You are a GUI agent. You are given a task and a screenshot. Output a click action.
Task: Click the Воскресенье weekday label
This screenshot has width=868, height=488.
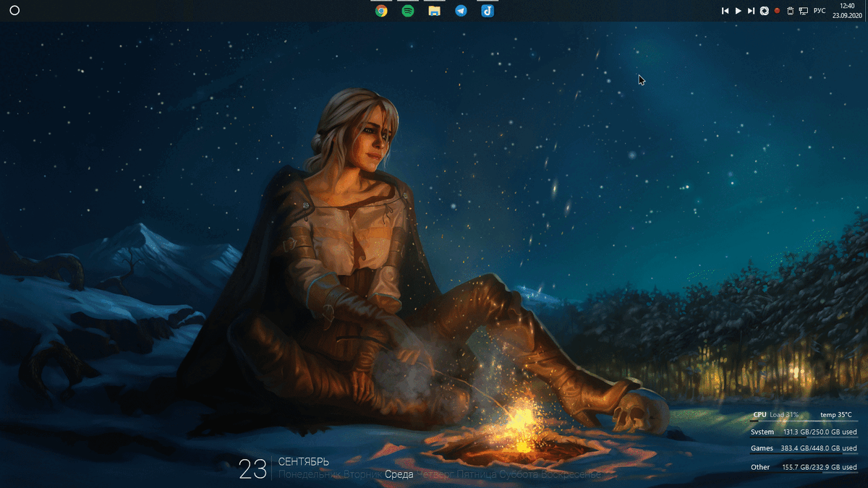click(x=572, y=474)
